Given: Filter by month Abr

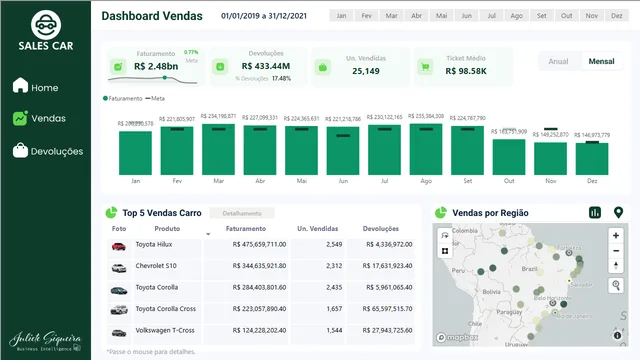Looking at the screenshot, I should 416,16.
